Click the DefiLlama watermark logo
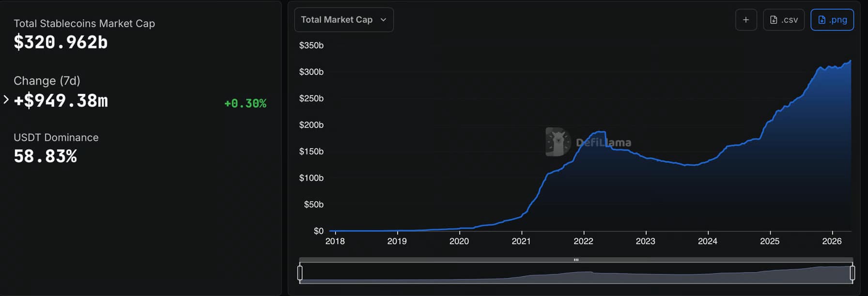Image resolution: width=868 pixels, height=296 pixels. tap(558, 142)
